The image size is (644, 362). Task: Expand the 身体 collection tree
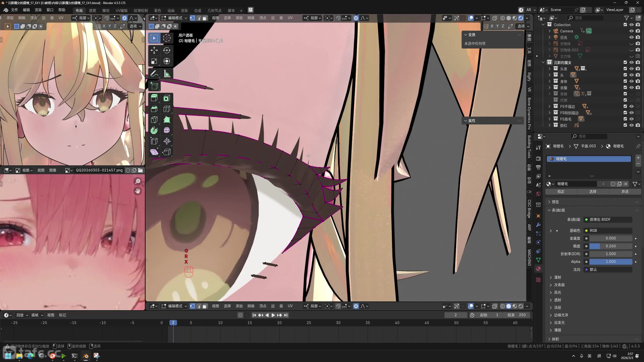coord(549,81)
